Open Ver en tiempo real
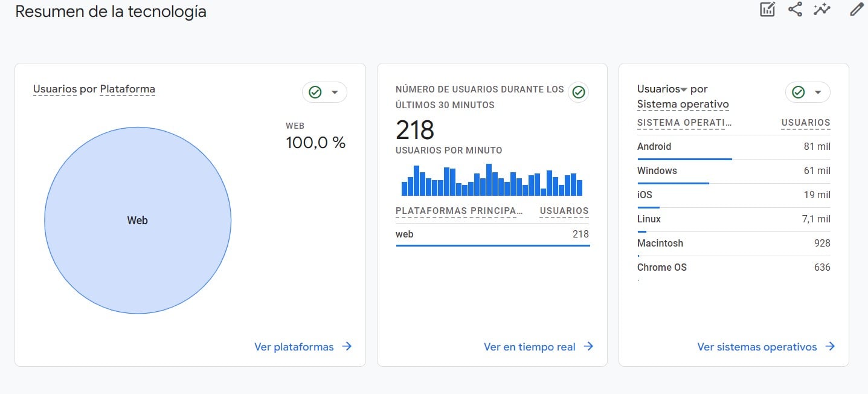This screenshot has width=868, height=394. pos(530,346)
